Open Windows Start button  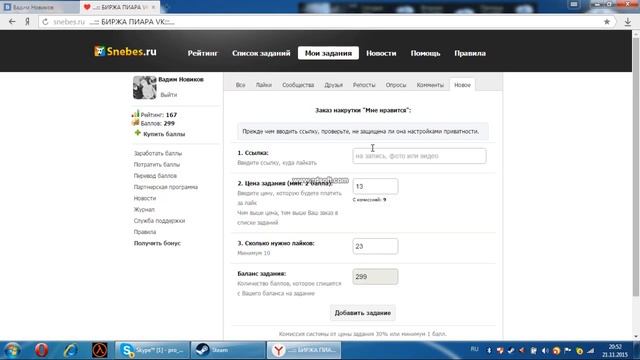click(x=12, y=350)
